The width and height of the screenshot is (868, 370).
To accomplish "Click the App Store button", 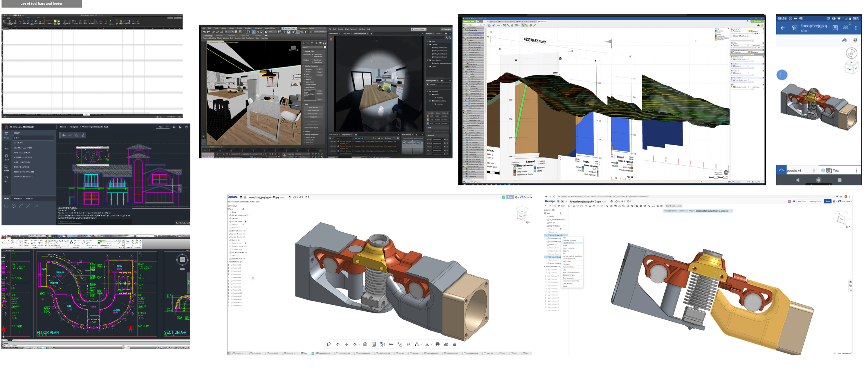I will pyautogui.click(x=802, y=201).
